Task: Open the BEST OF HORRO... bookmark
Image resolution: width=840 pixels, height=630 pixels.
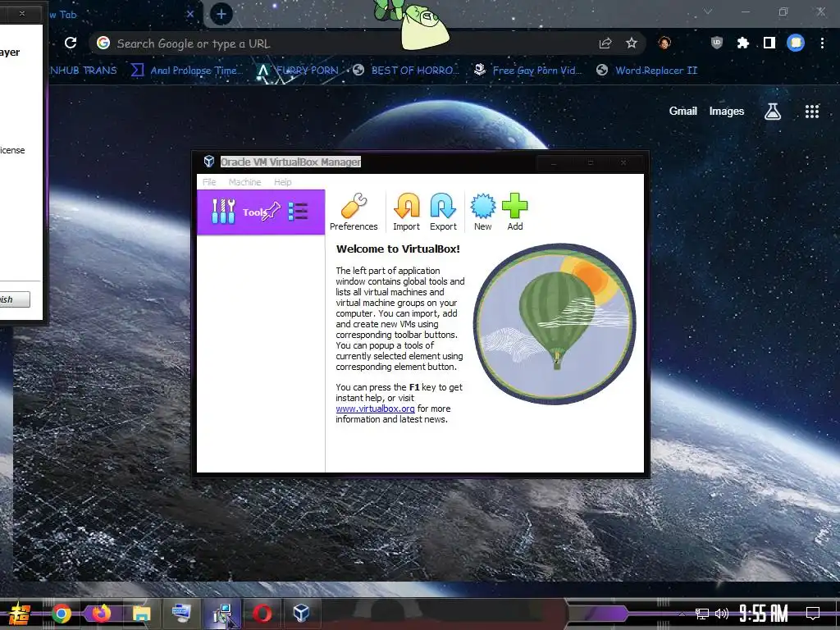Action: click(x=406, y=71)
